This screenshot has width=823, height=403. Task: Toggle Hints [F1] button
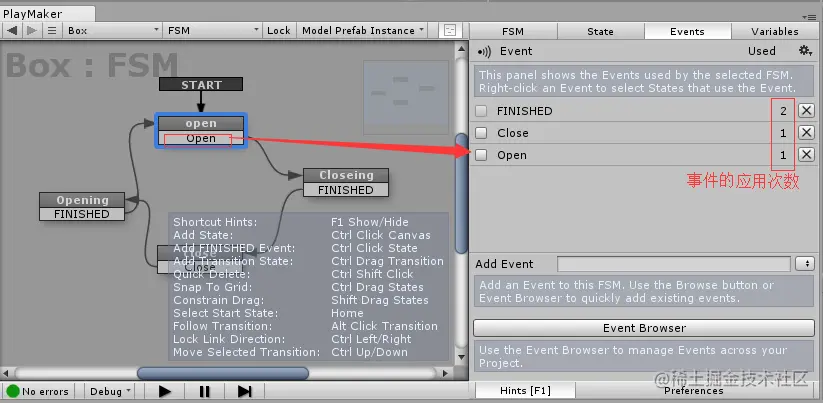(x=525, y=390)
